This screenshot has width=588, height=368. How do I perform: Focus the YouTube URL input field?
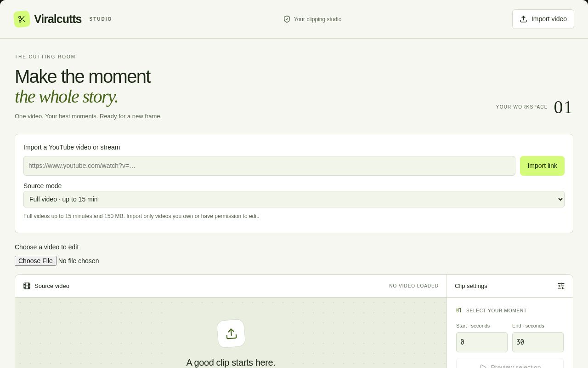(x=269, y=166)
